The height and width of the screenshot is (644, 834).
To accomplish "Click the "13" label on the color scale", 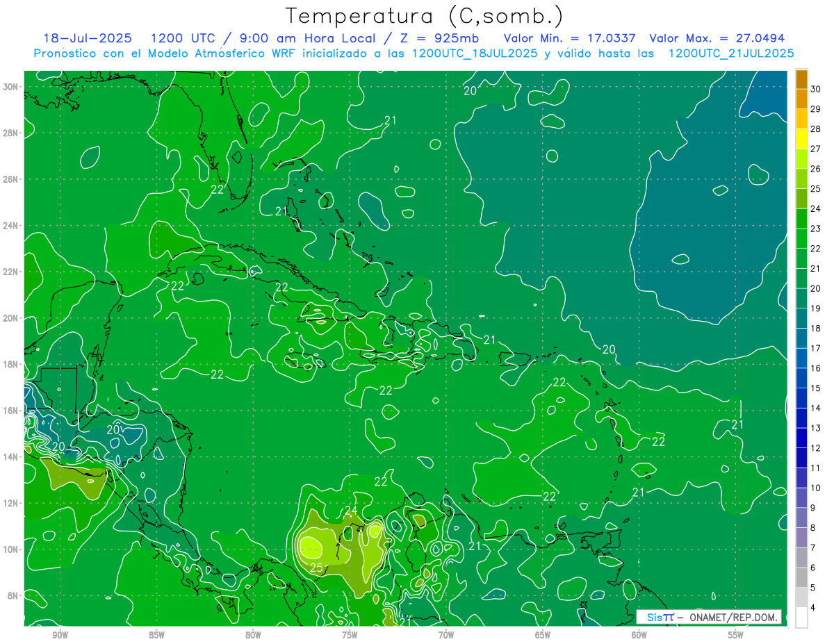I will (816, 428).
